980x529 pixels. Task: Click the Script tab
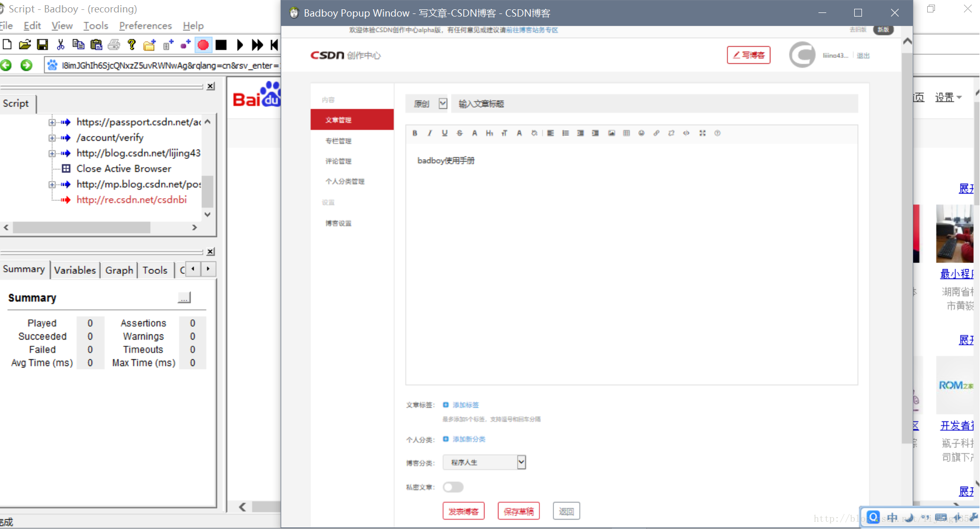(16, 104)
